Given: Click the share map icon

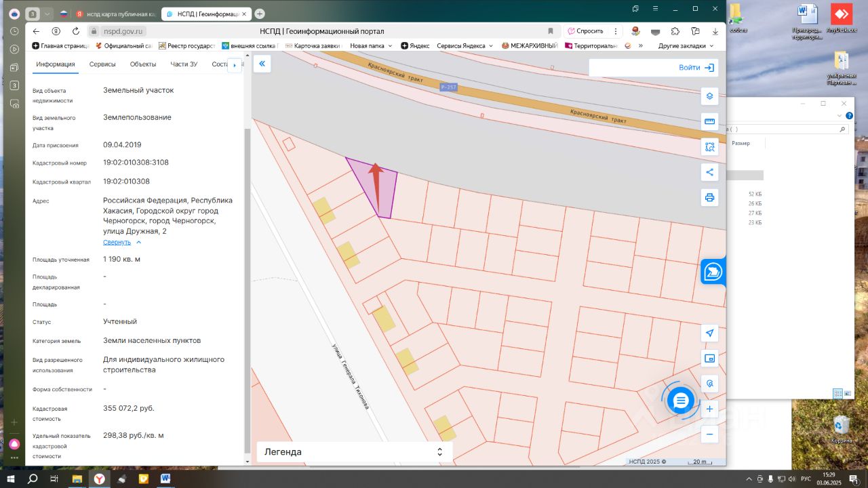Looking at the screenshot, I should pos(710,172).
